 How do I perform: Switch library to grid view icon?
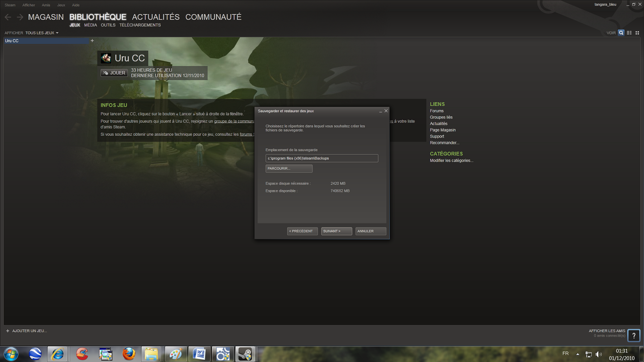click(x=637, y=33)
